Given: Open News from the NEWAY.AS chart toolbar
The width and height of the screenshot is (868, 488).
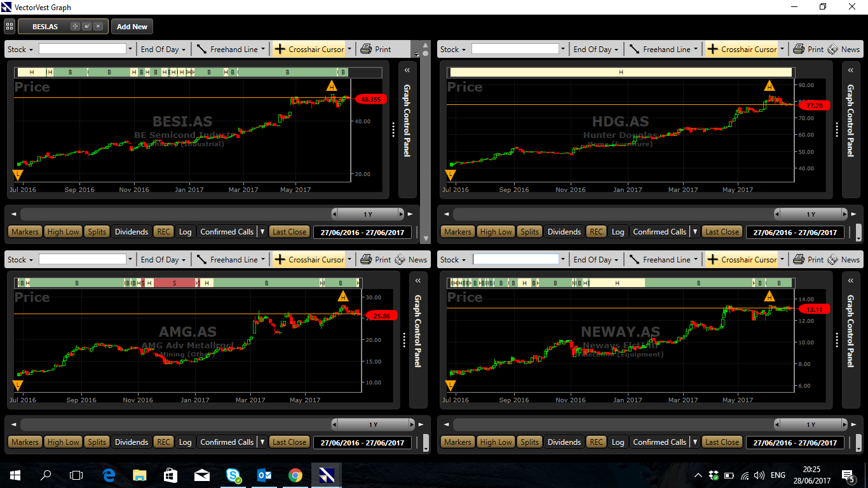Looking at the screenshot, I should click(x=844, y=259).
